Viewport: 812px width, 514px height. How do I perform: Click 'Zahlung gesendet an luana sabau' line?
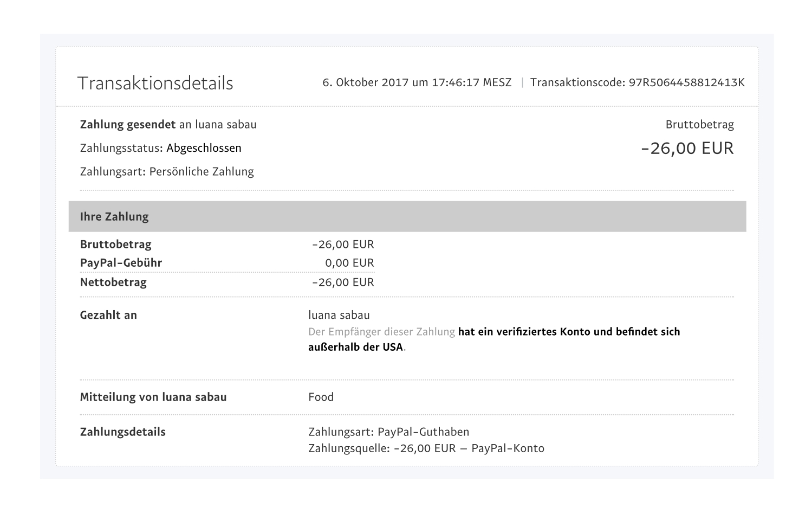pyautogui.click(x=168, y=125)
